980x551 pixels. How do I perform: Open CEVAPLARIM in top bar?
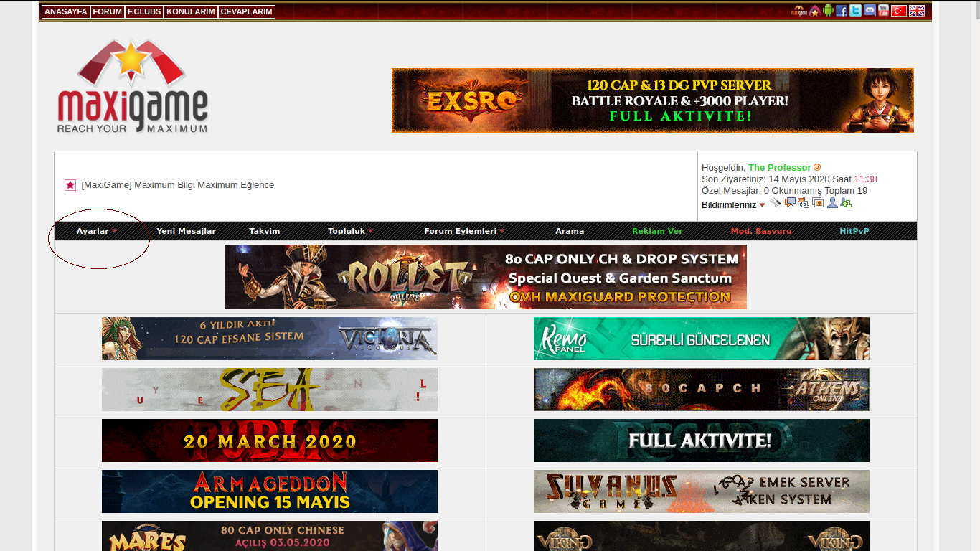point(247,11)
